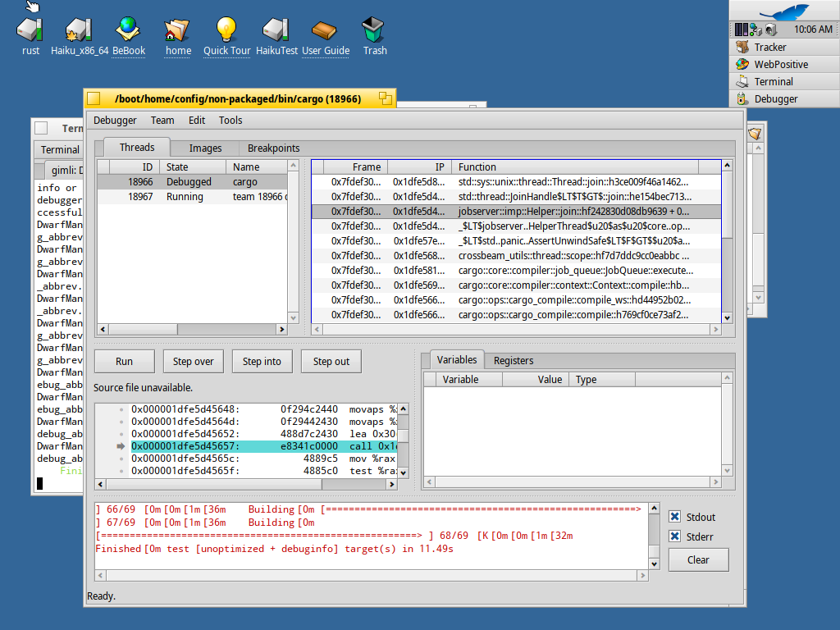Click the Step out button
This screenshot has width=840, height=630.
click(331, 362)
